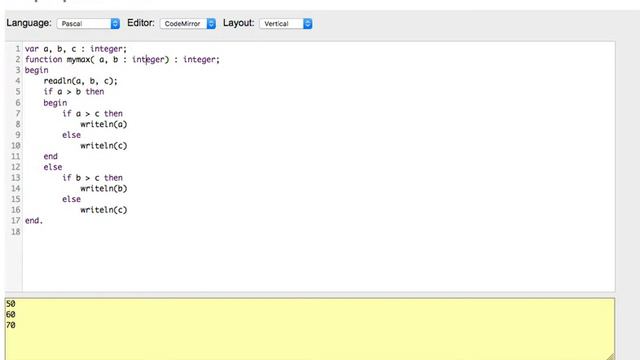The width and height of the screenshot is (640, 360).
Task: Click the value '50' in the input box
Action: [x=11, y=304]
